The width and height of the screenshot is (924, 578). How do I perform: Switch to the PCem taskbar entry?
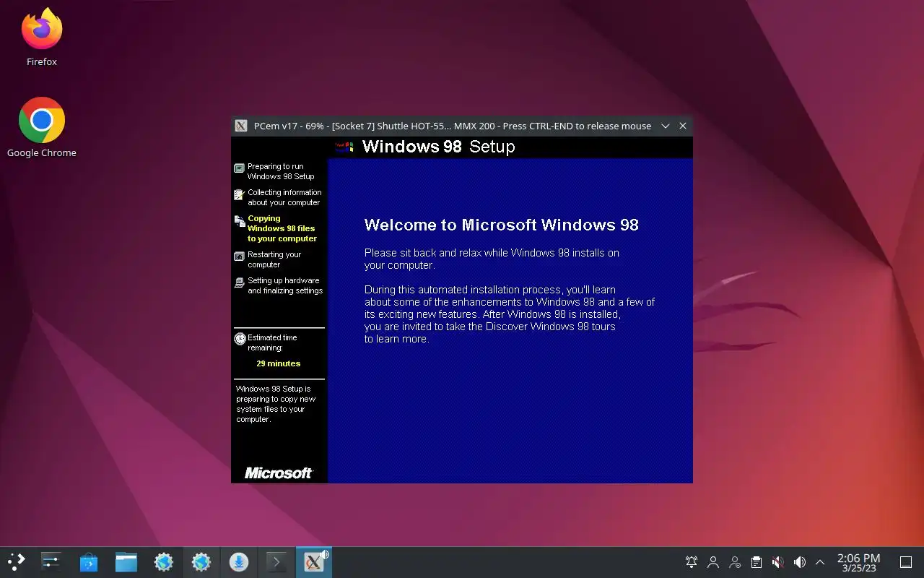[x=314, y=562]
